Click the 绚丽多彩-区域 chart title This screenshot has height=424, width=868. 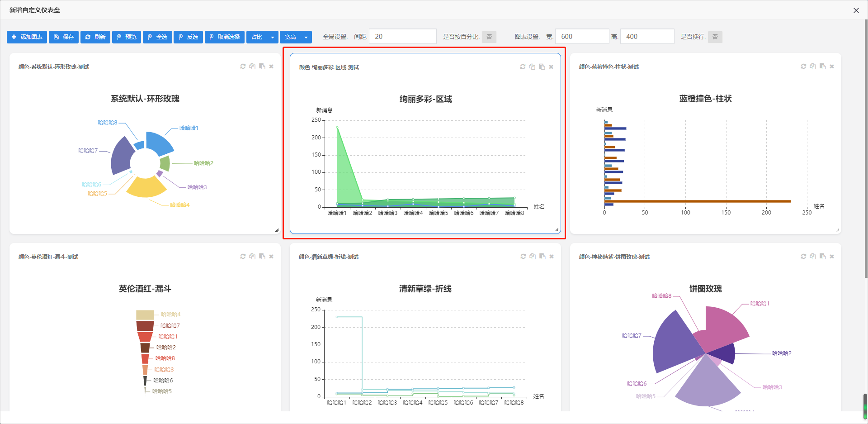(x=425, y=99)
